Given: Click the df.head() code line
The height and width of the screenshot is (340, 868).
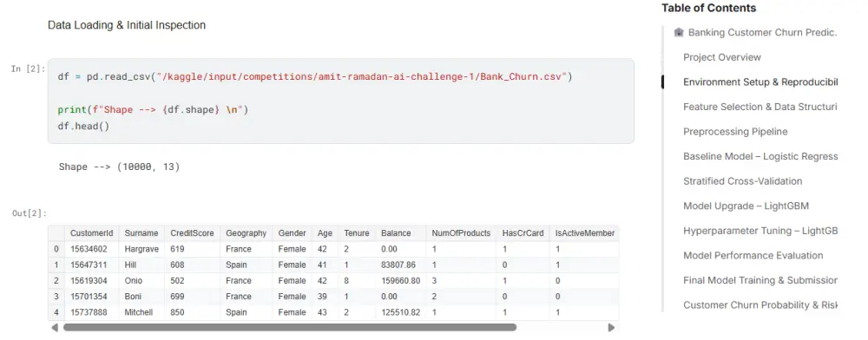Looking at the screenshot, I should pyautogui.click(x=83, y=126).
